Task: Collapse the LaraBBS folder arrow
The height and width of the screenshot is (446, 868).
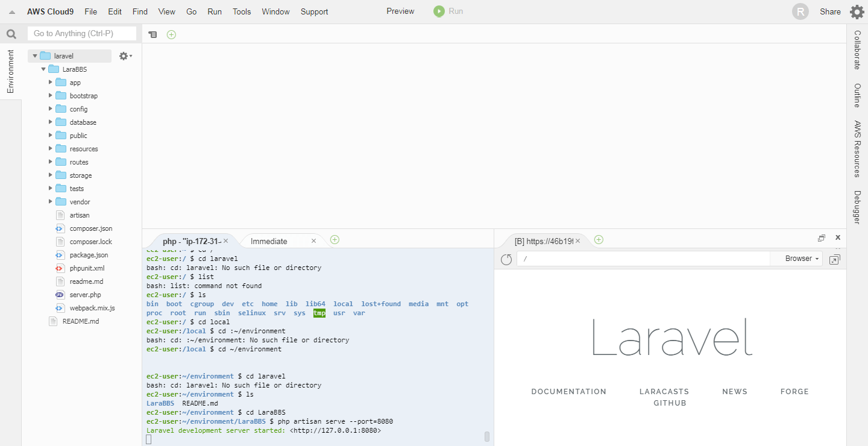Action: pyautogui.click(x=43, y=69)
